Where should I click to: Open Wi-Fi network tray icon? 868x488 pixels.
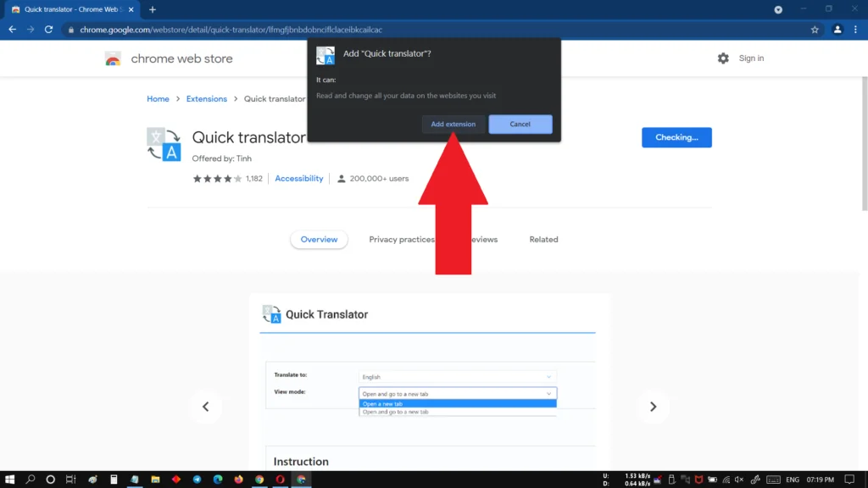tap(726, 480)
